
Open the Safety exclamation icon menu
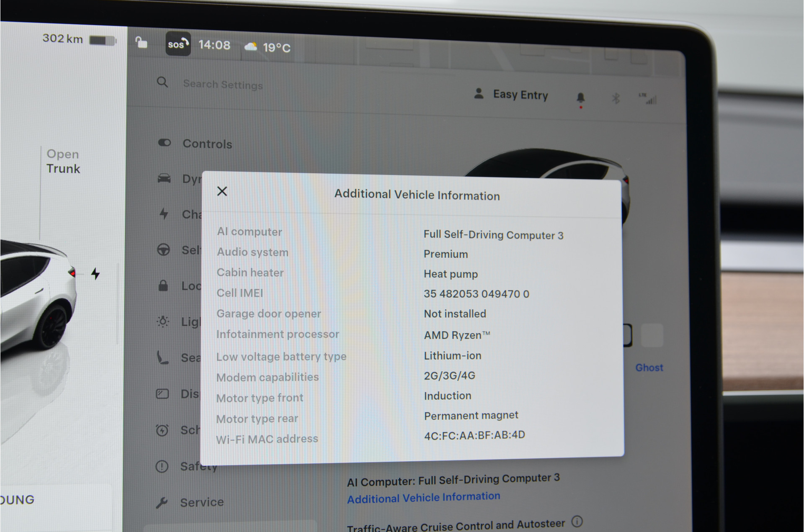162,466
